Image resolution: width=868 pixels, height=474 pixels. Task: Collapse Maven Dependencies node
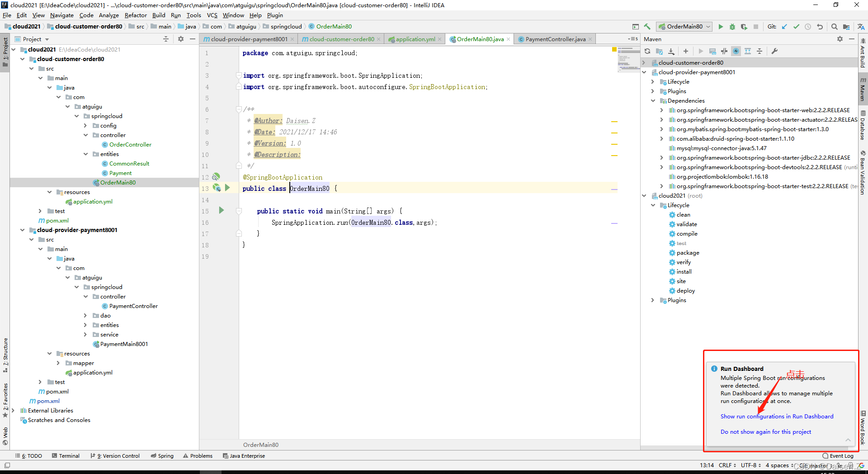pos(653,100)
